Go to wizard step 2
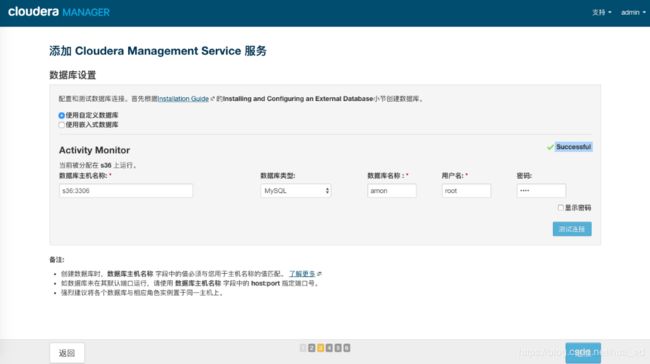The height and width of the screenshot is (364, 650). point(312,348)
